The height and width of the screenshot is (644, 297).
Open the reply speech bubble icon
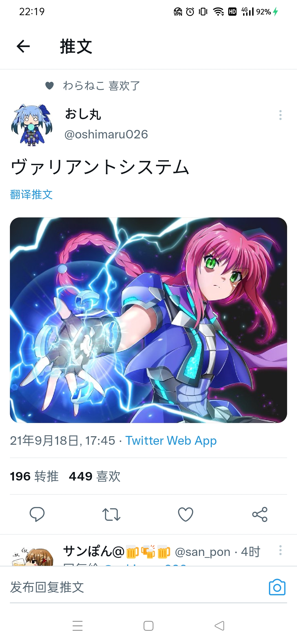[37, 514]
